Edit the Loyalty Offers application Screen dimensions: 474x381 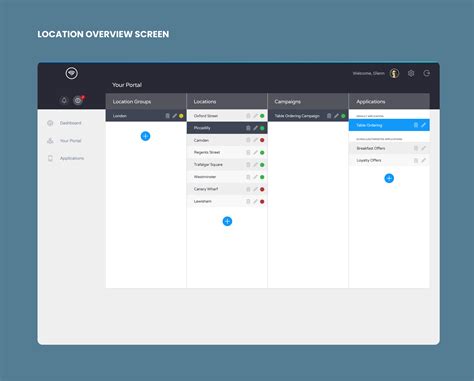(x=423, y=160)
